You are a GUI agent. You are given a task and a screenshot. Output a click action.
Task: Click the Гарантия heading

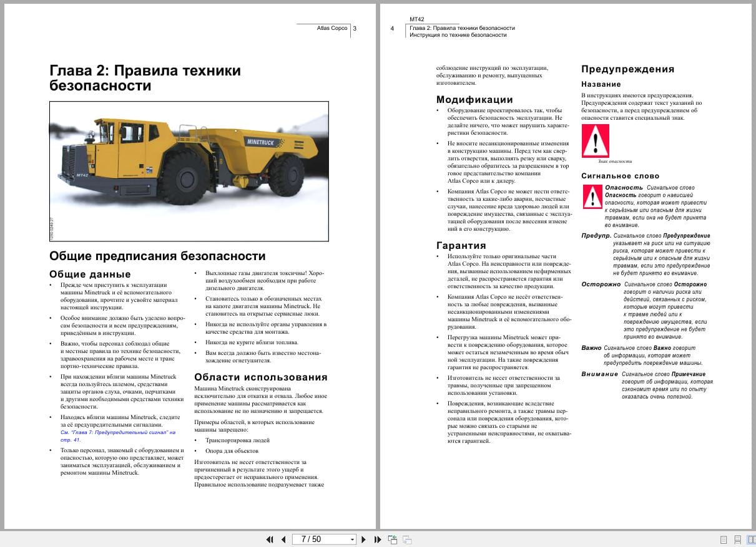pyautogui.click(x=461, y=245)
